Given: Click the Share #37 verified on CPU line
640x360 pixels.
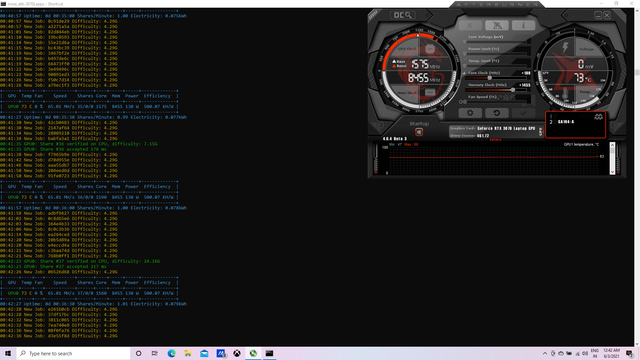Looking at the screenshot, I should click(x=80, y=261).
